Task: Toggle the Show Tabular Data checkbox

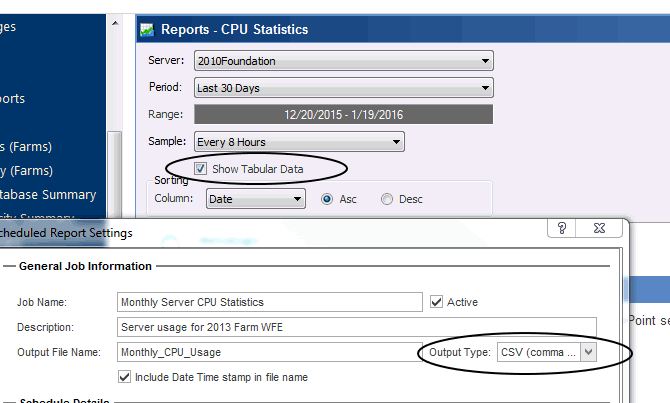Action: [x=201, y=169]
